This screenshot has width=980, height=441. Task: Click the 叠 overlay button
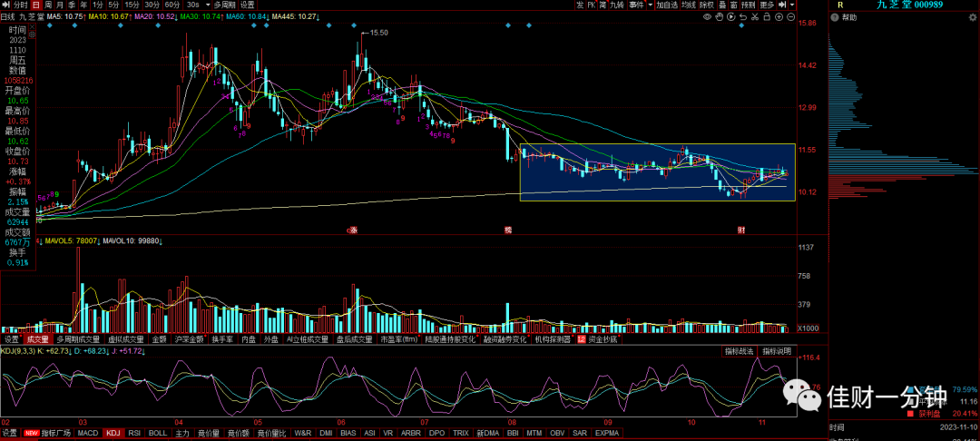[722, 5]
